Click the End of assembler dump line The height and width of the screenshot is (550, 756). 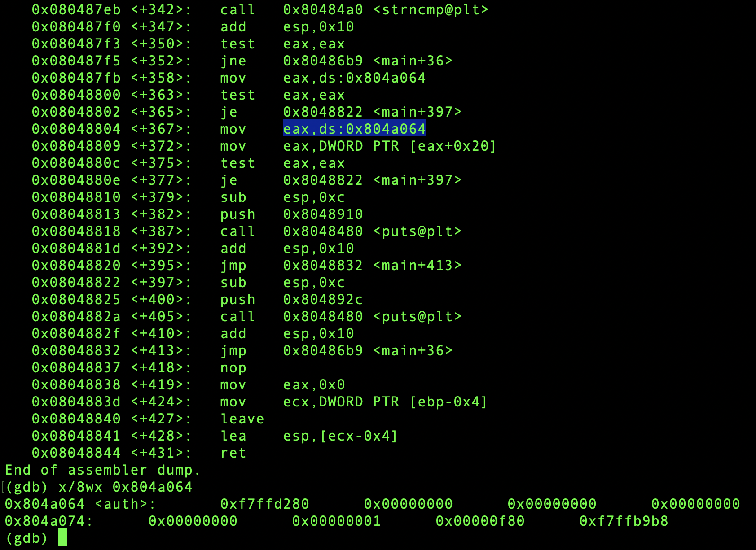tap(103, 470)
